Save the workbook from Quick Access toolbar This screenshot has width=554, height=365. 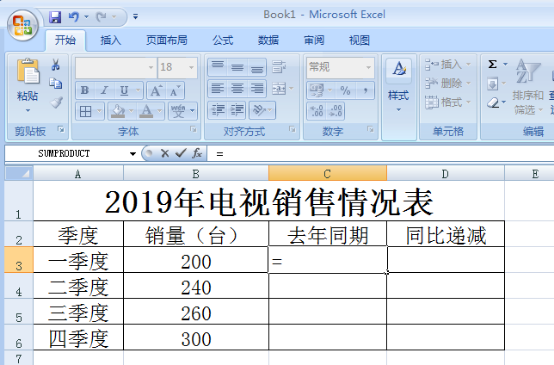click(55, 17)
